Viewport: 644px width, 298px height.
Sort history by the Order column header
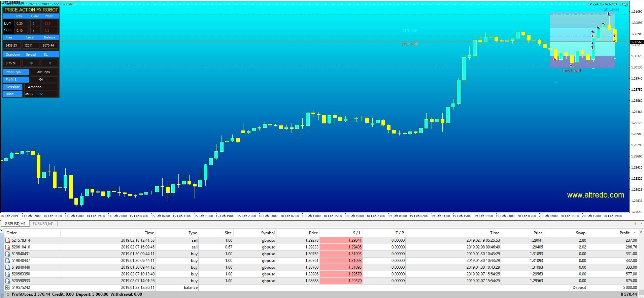11,233
